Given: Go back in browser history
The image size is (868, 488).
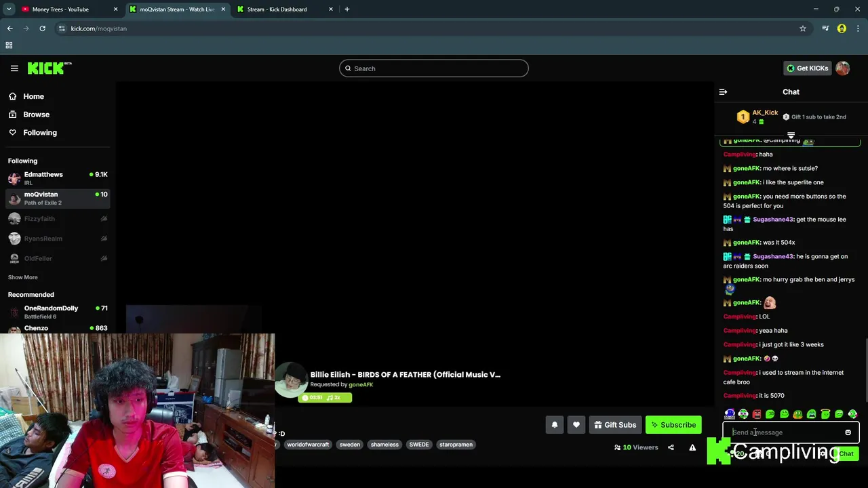Looking at the screenshot, I should (10, 28).
